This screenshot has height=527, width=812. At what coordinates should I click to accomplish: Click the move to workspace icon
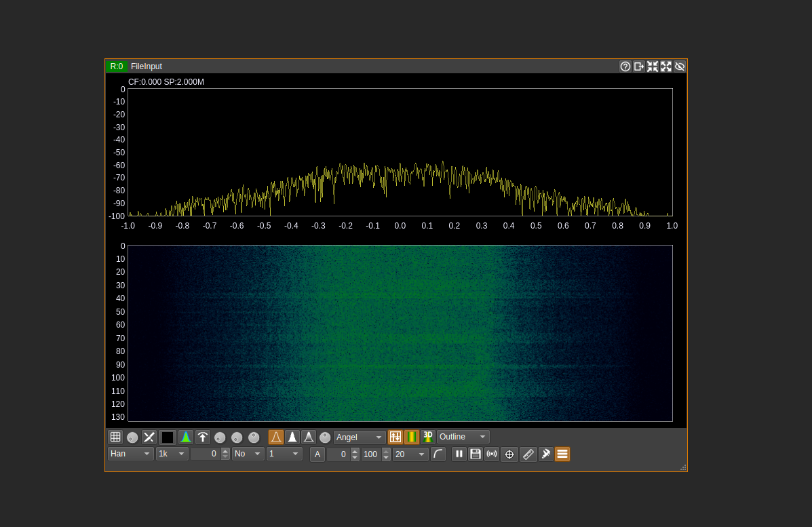tap(639, 66)
